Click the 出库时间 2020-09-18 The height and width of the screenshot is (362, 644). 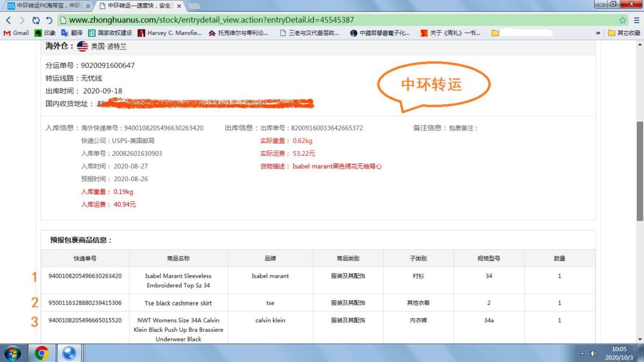[84, 91]
